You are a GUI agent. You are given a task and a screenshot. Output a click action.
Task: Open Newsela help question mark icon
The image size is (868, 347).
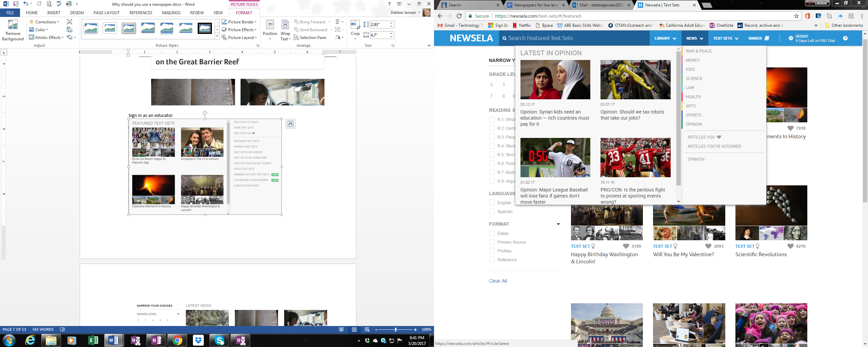pos(845,38)
